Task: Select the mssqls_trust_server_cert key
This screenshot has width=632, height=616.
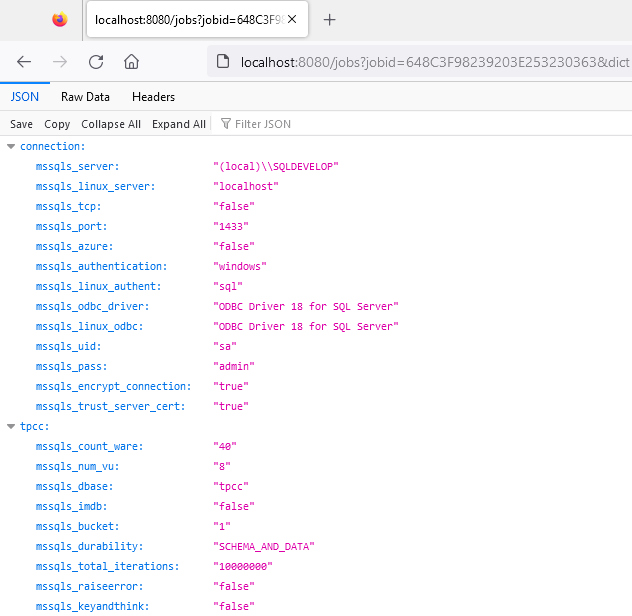Action: [110, 406]
